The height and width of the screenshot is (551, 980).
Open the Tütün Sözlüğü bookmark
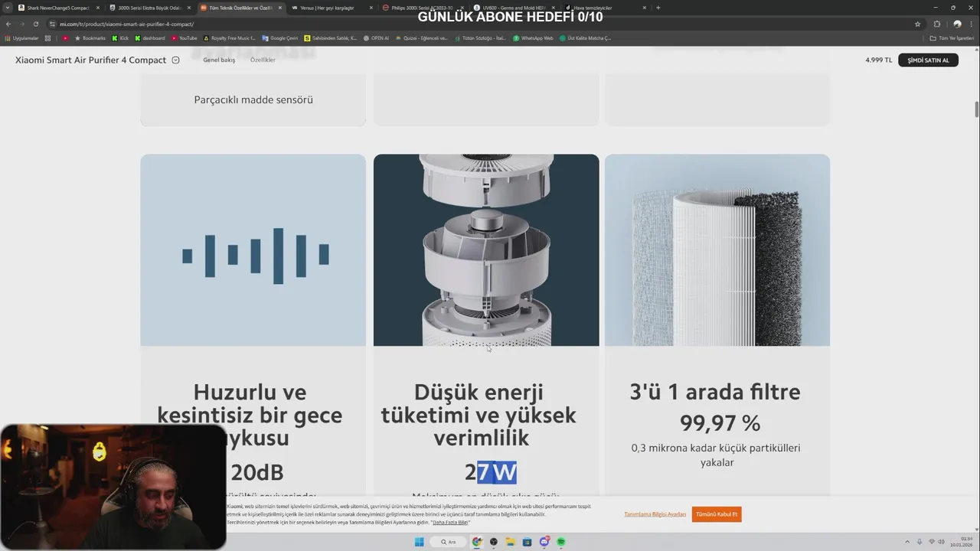point(480,37)
